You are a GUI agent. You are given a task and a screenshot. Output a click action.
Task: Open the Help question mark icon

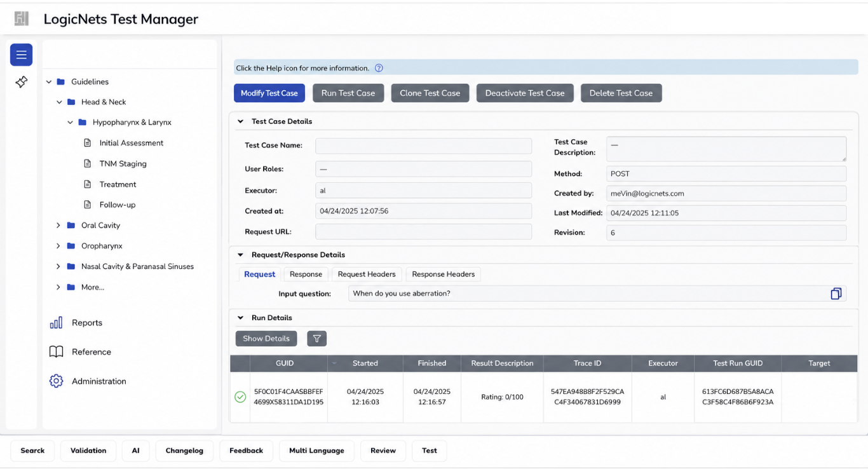click(x=379, y=68)
